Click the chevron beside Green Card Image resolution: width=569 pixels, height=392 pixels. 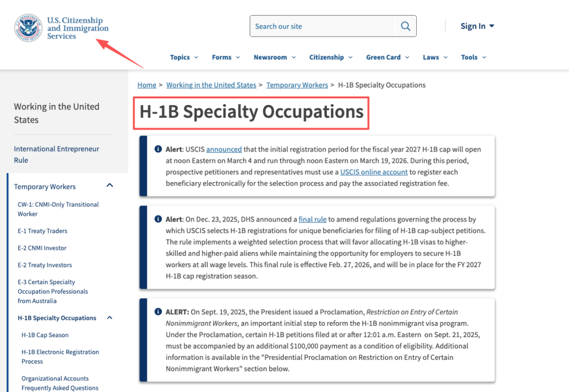point(407,57)
